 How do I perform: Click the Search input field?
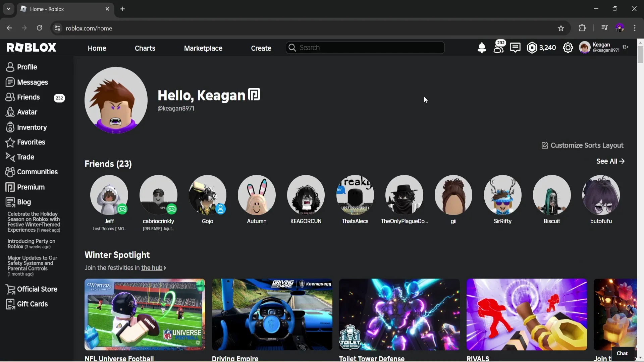coord(365,48)
